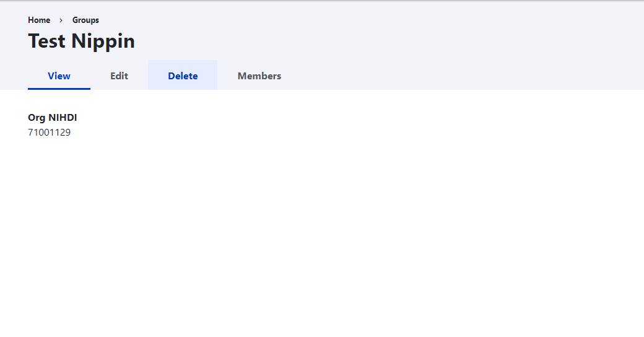Open the Members tab
Screen dimensions: 644x337
[259, 76]
